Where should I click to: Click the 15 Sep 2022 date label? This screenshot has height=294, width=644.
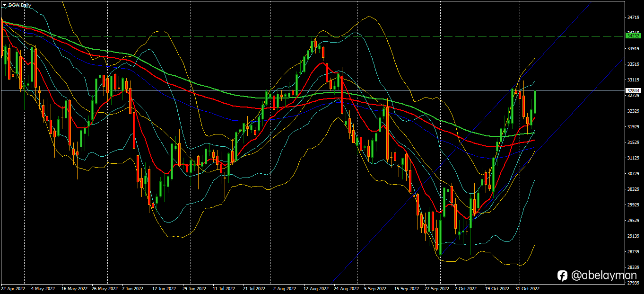(407, 288)
